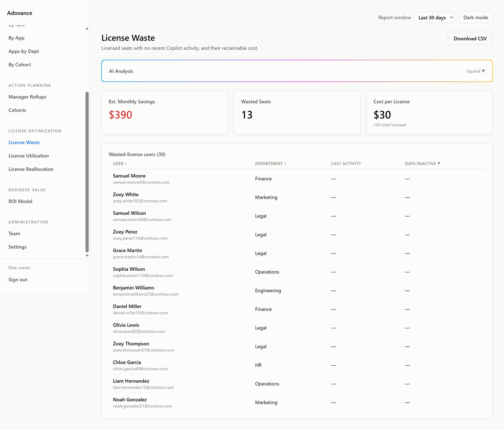
Task: Click the Last Activity column header
Action: pos(346,164)
